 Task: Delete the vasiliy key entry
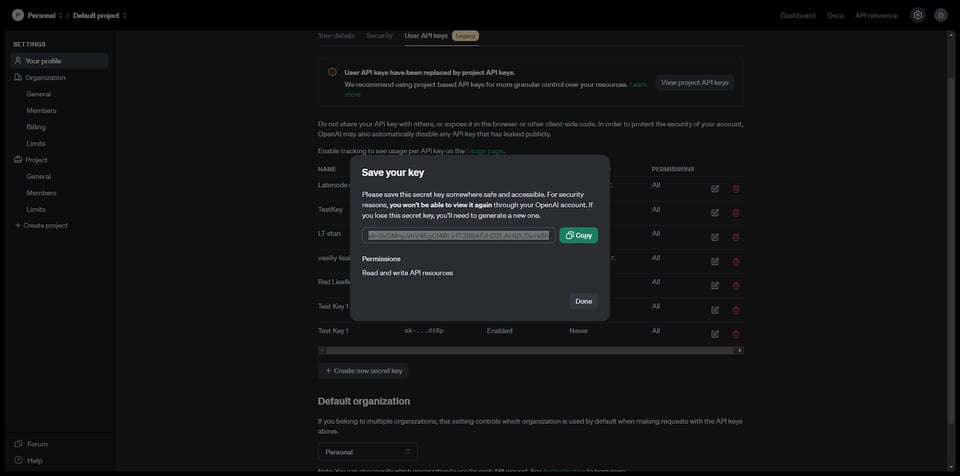tap(736, 262)
